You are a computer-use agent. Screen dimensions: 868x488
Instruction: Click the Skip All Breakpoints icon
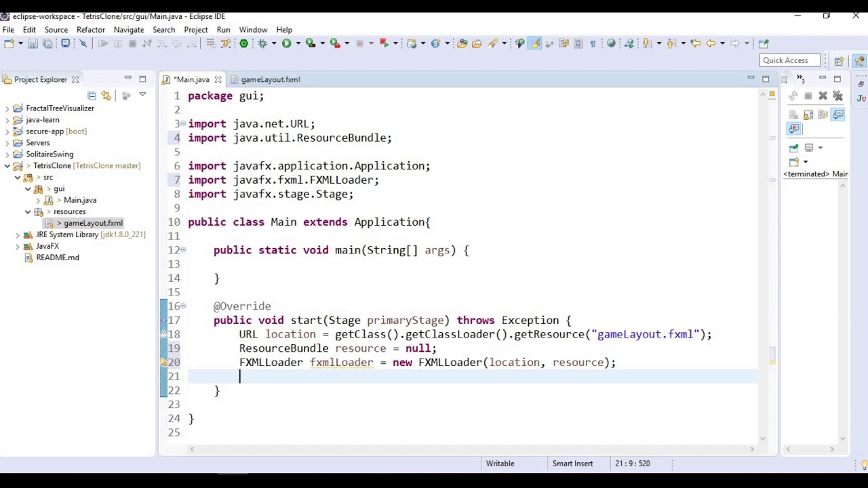(x=83, y=43)
